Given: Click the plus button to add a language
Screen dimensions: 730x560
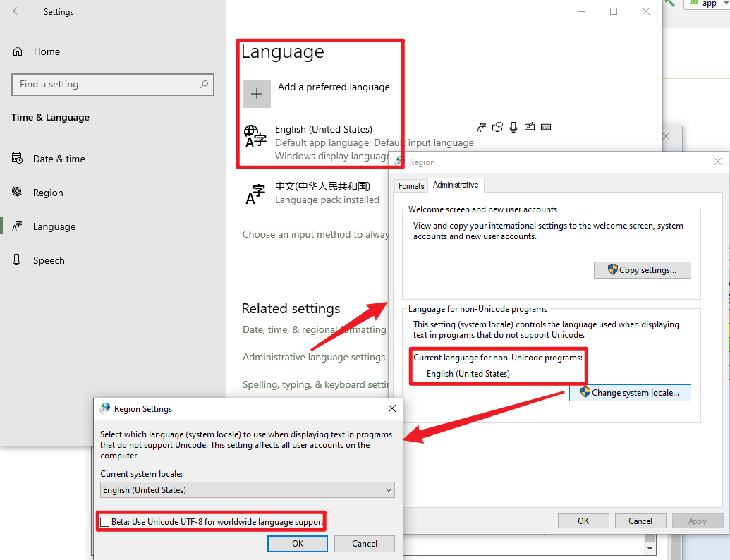Looking at the screenshot, I should tap(257, 94).
